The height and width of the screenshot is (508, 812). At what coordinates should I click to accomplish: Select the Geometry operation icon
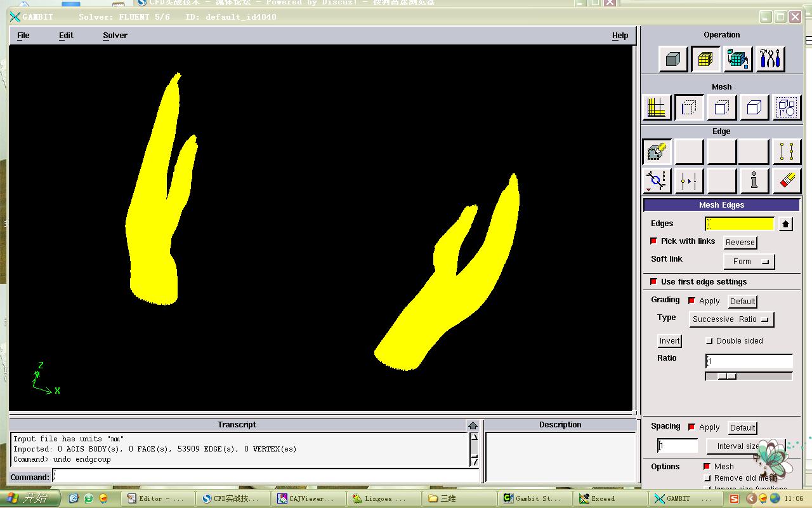click(x=673, y=59)
